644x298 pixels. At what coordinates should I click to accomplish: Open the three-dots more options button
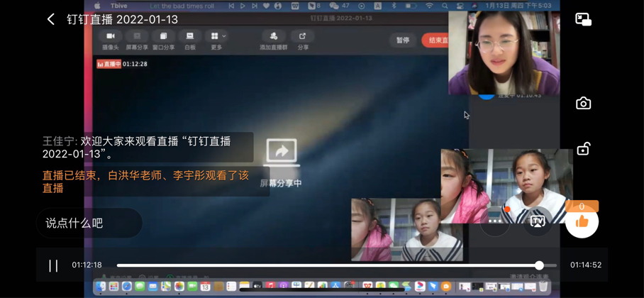[495, 221]
